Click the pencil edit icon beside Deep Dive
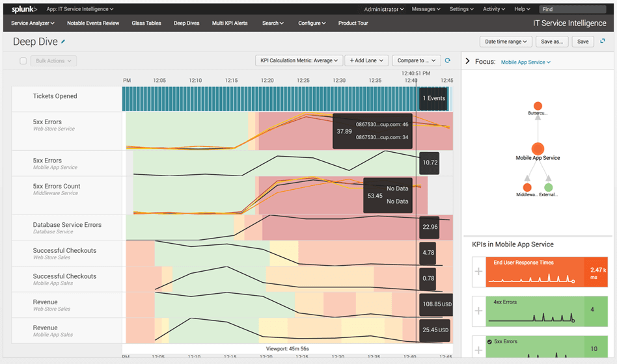The width and height of the screenshot is (617, 364). tap(63, 41)
